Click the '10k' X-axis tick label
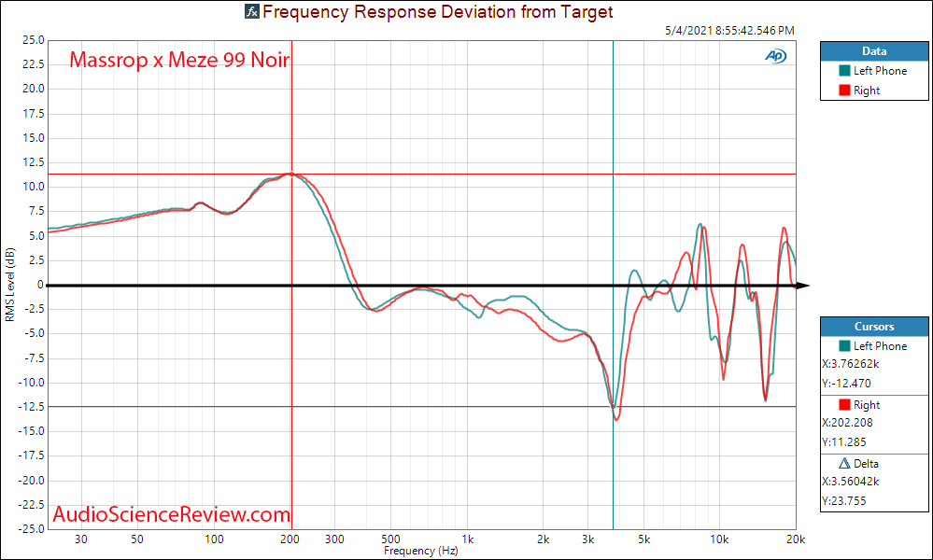The width and height of the screenshot is (933, 560). (x=719, y=539)
